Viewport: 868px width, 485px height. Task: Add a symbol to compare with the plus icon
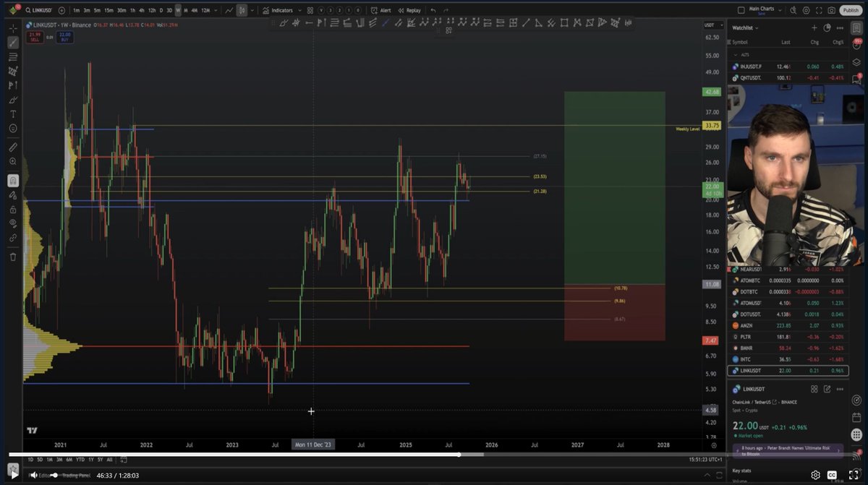click(x=61, y=10)
